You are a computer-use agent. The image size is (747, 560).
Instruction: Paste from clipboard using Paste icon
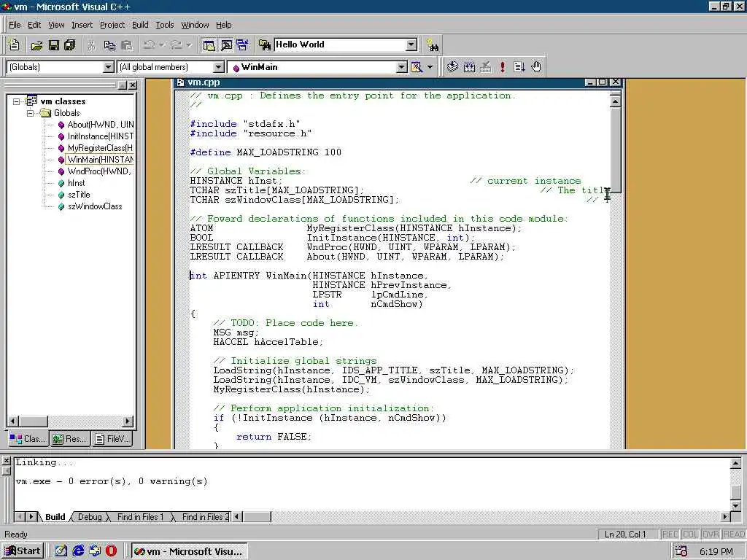click(x=127, y=45)
